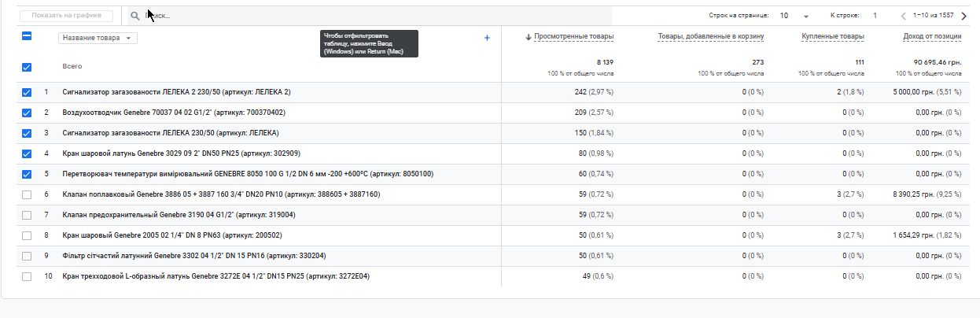This screenshot has height=318, width=980.
Task: Click the sort arrow on Просмотренные товары
Action: (x=528, y=36)
